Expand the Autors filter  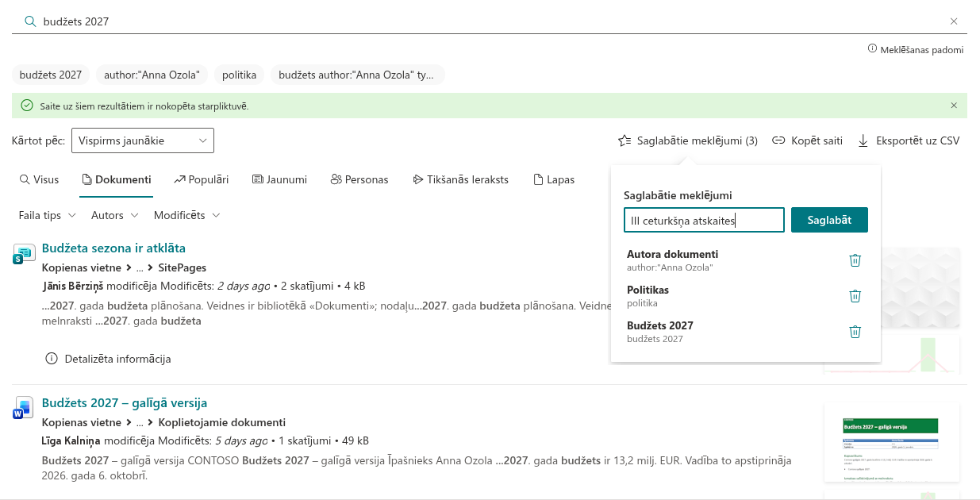115,215
